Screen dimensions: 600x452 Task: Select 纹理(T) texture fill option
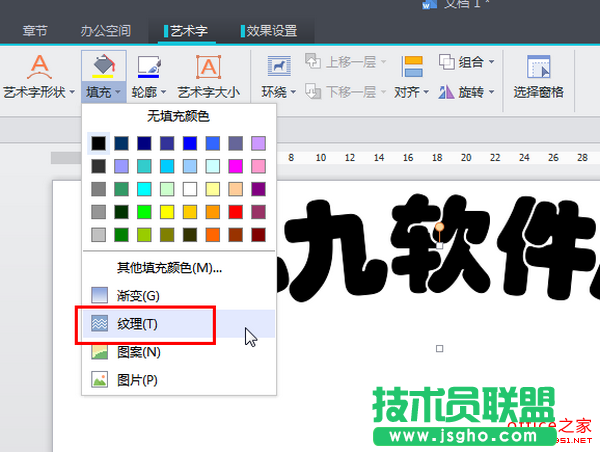179,323
